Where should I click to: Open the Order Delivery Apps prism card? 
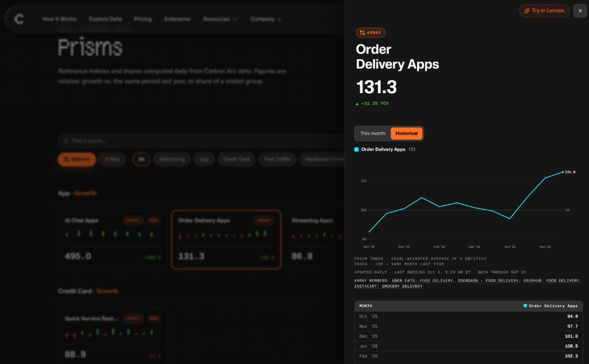[x=226, y=240]
